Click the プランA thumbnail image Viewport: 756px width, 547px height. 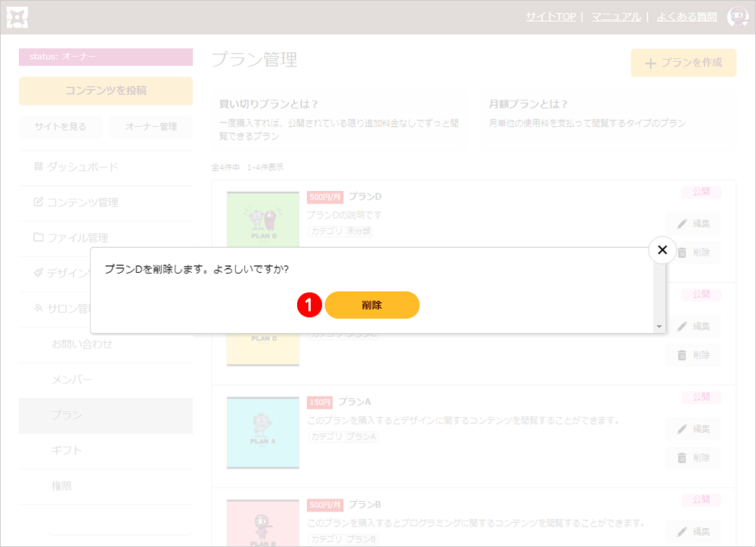click(x=263, y=432)
